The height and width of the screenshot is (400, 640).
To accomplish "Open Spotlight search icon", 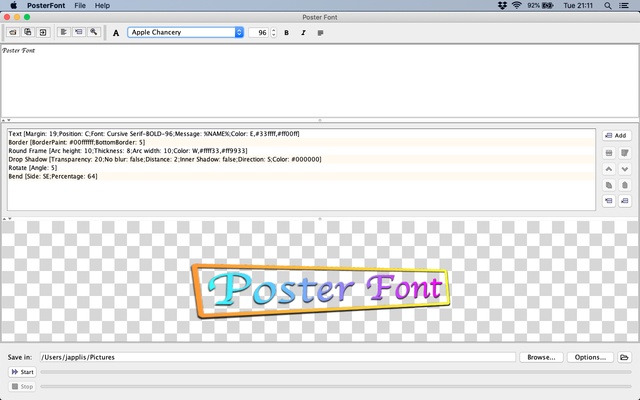I will 608,5.
